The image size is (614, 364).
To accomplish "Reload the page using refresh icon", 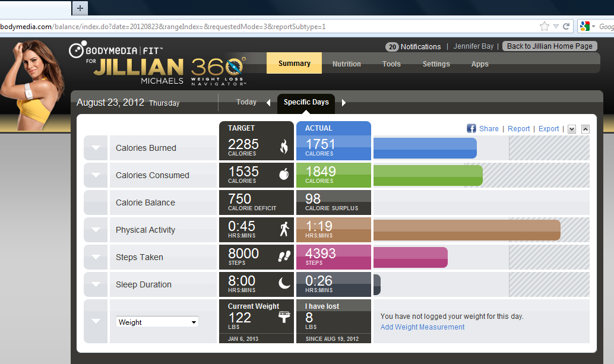I will (566, 26).
